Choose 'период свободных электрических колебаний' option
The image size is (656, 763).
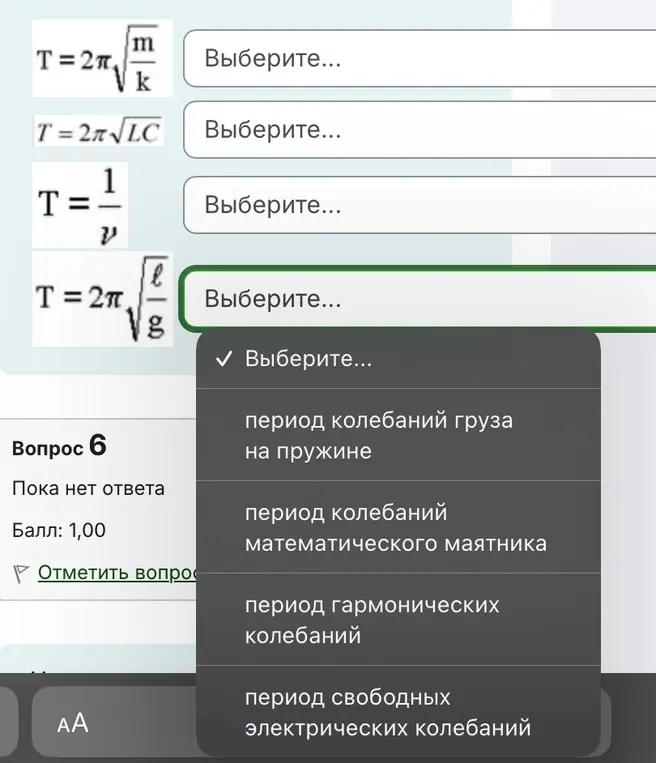point(398,712)
